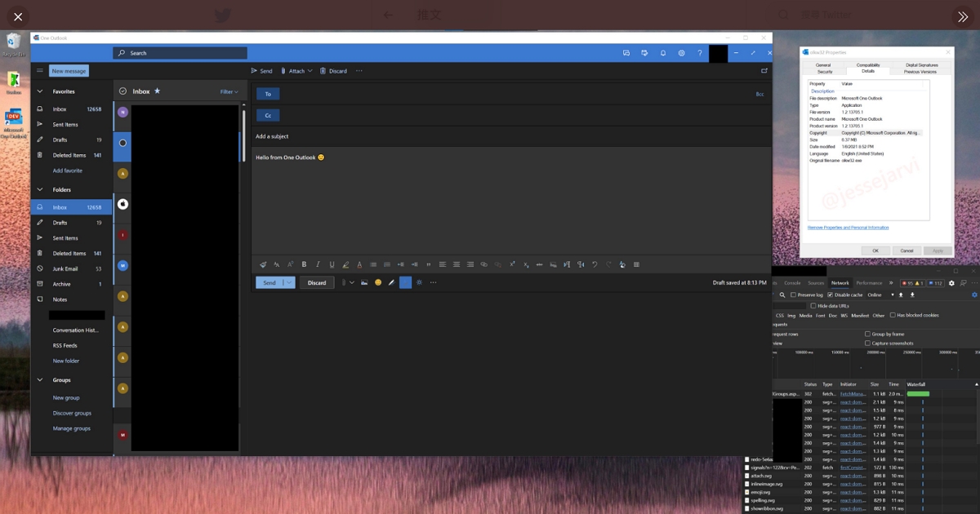Screen dimensions: 980x514
Task: Insert a table in the message
Action: [636, 264]
